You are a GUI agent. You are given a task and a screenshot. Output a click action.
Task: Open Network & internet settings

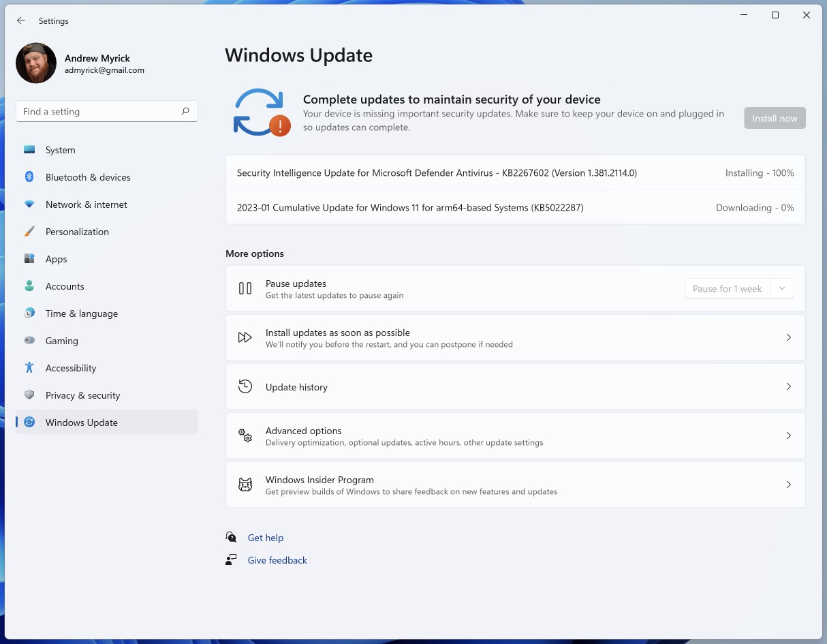click(107, 204)
